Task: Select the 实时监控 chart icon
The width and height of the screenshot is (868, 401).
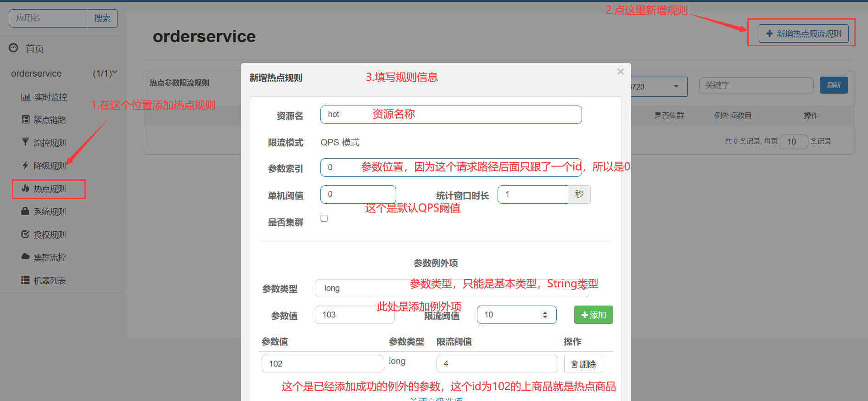Action: click(25, 97)
